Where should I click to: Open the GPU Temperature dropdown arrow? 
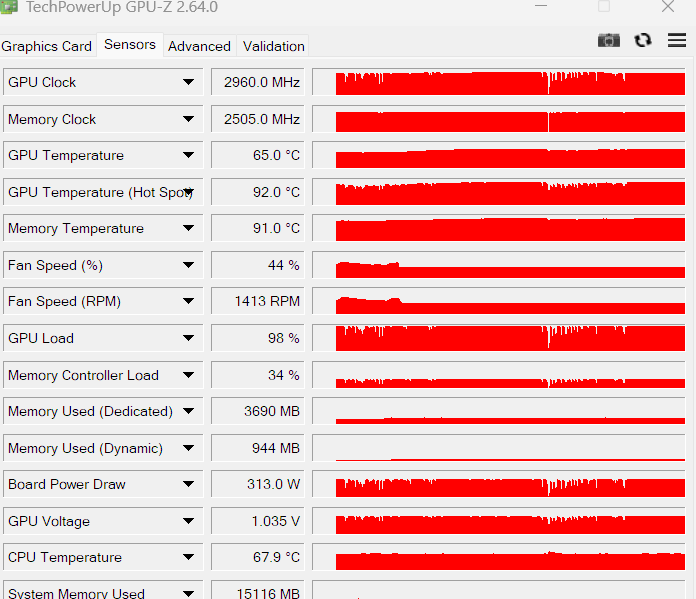pyautogui.click(x=188, y=155)
